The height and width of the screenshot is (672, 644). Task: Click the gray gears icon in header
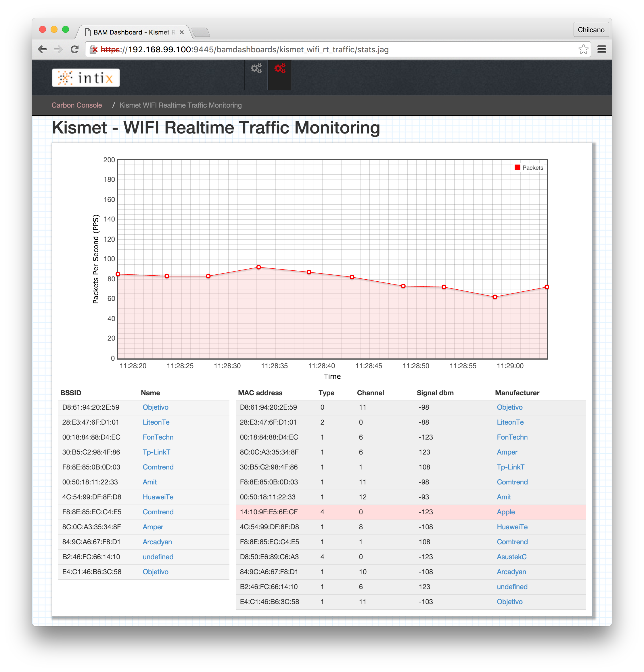coord(256,68)
